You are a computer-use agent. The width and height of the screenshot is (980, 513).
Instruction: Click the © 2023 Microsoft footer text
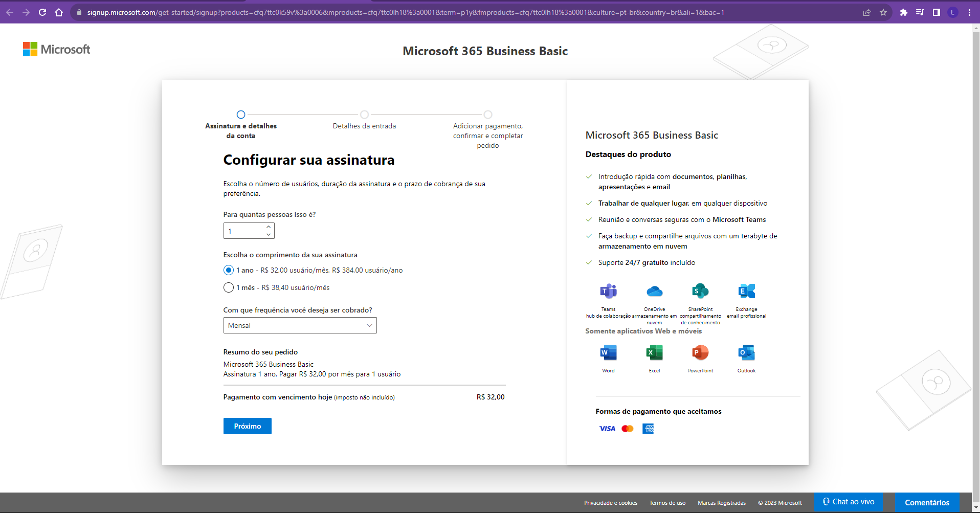[x=779, y=503]
